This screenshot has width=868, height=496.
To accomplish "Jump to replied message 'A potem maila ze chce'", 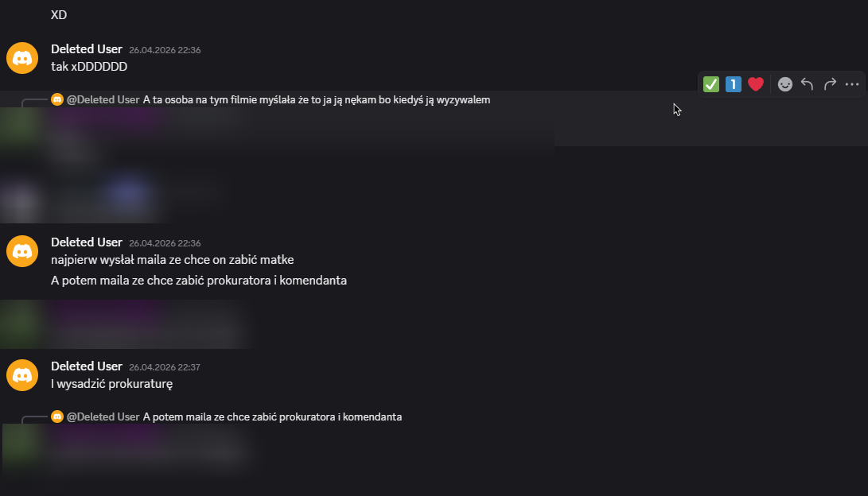I will click(x=272, y=417).
